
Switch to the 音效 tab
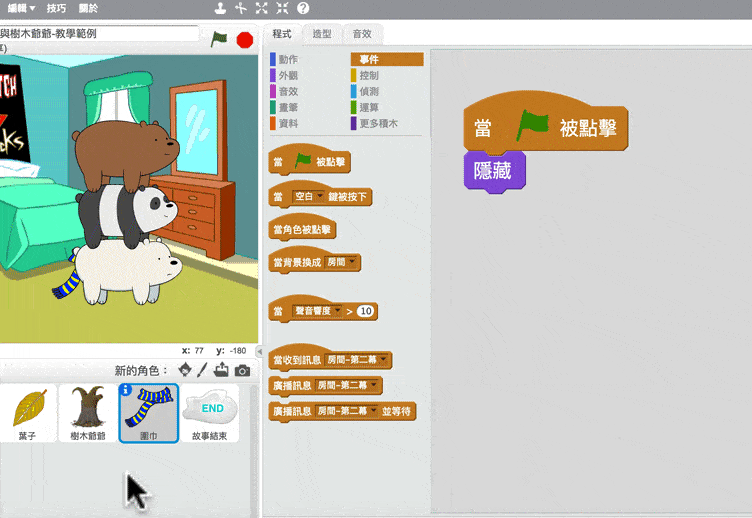click(362, 34)
